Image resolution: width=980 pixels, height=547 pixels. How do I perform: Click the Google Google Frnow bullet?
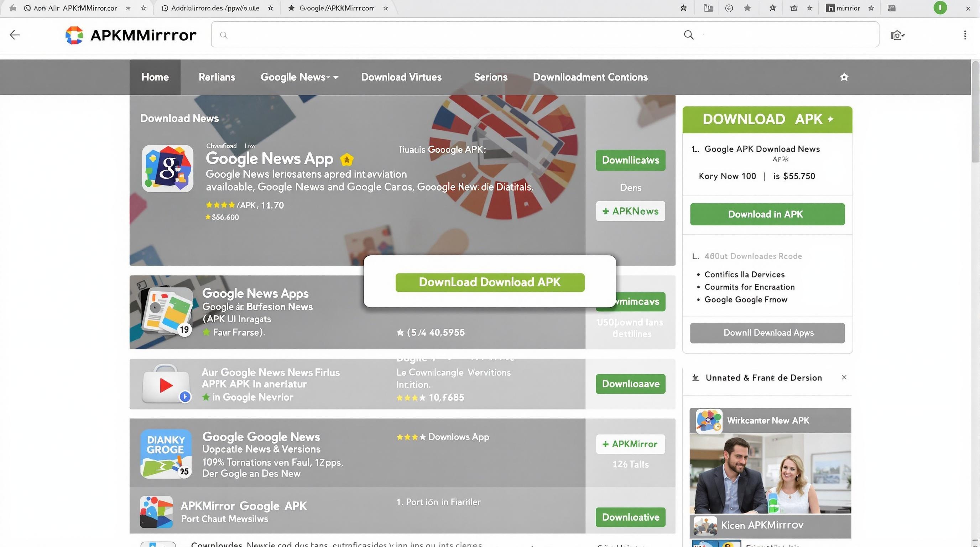[746, 300]
